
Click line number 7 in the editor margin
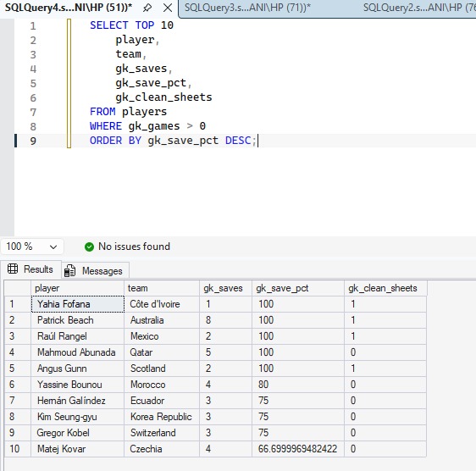click(x=33, y=113)
